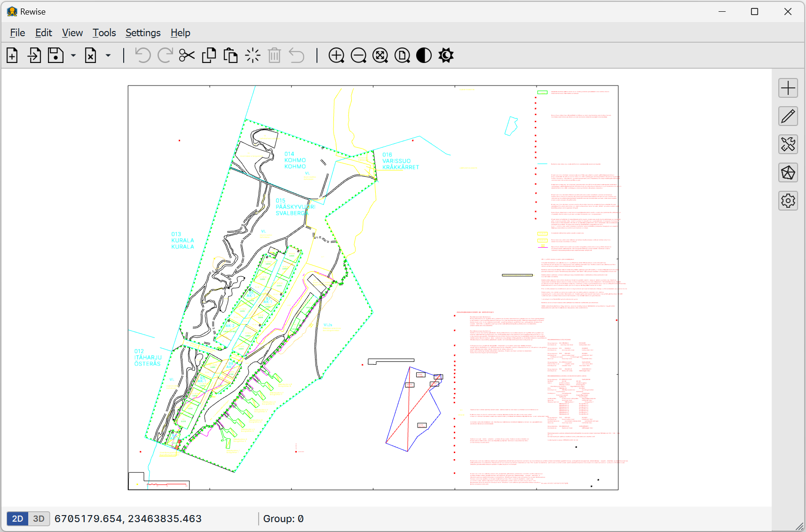The height and width of the screenshot is (532, 806).
Task: Click the plus Add tool in sidebar
Action: click(x=788, y=88)
